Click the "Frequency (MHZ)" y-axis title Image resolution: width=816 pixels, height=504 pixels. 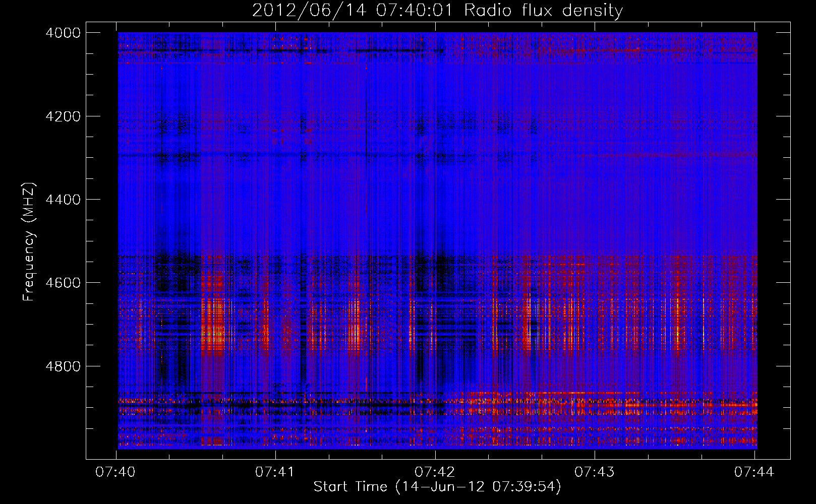pos(29,242)
